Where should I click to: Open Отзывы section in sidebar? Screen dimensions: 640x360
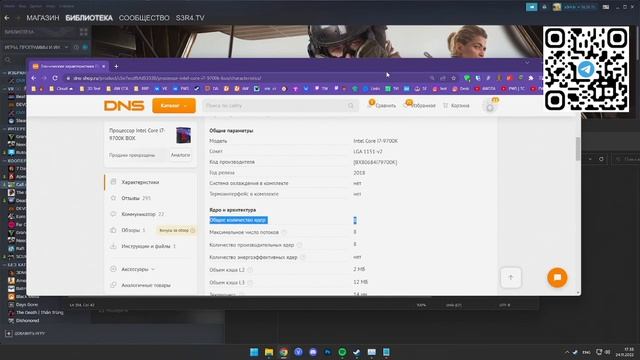pyautogui.click(x=131, y=198)
